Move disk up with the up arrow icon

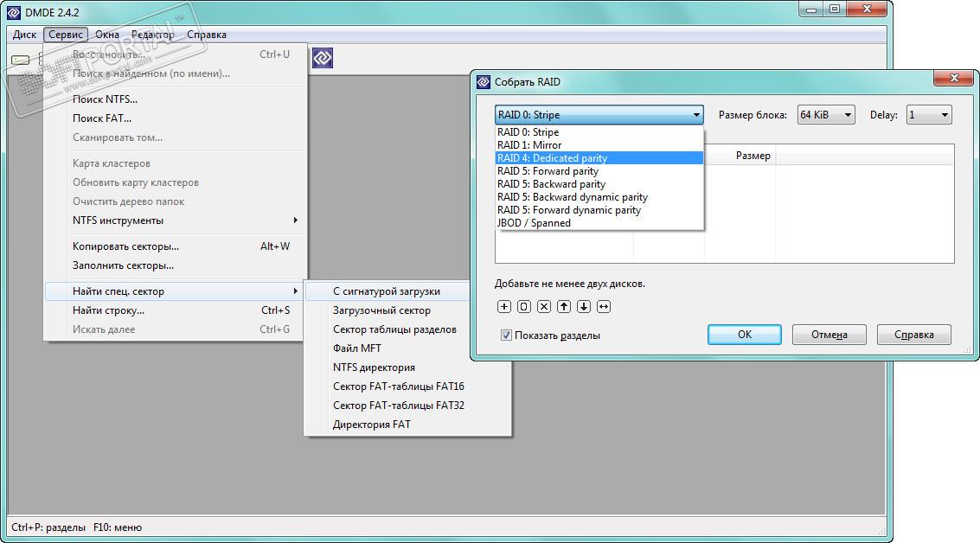[x=564, y=306]
